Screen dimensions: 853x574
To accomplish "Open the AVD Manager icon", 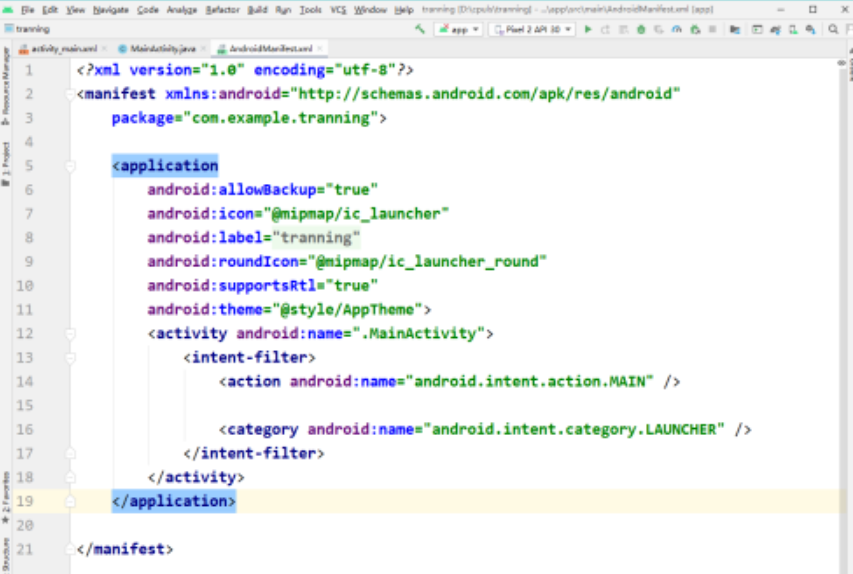I will [793, 29].
